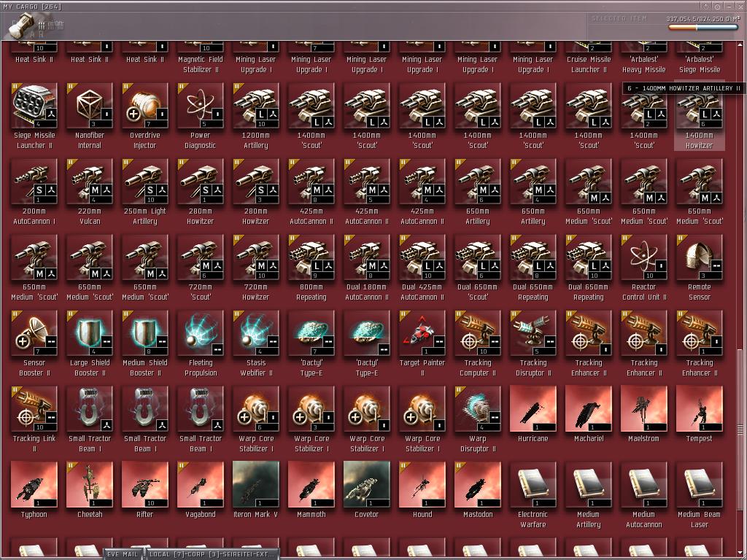Select the Magnetic Field Stabilizer II
Viewport: 747px width, 560px height.
tap(201, 58)
